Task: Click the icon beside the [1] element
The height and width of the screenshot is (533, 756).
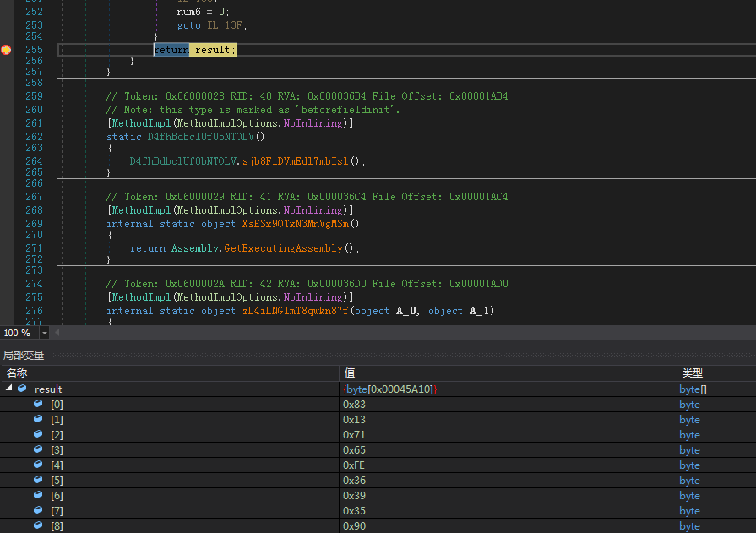Action: point(38,419)
